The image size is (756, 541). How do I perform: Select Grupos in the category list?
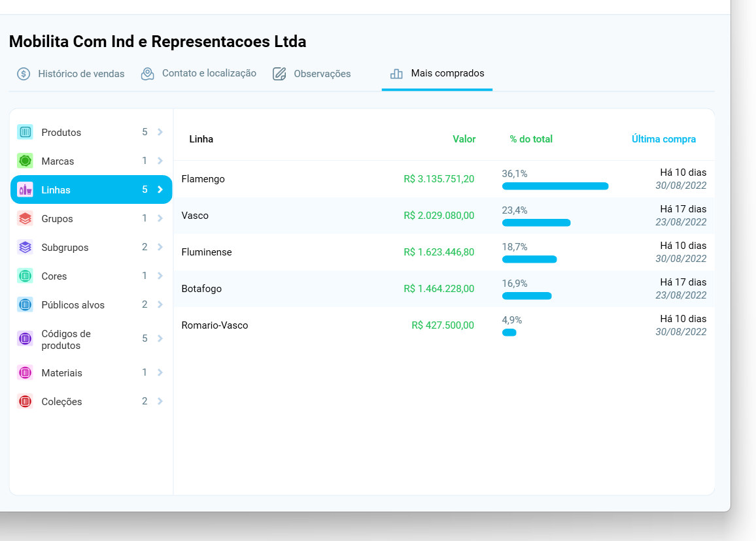click(x=91, y=219)
